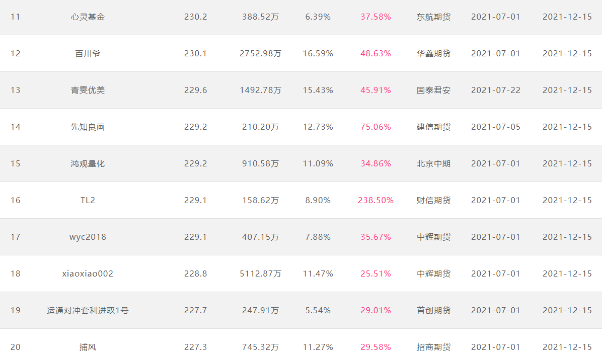The width and height of the screenshot is (602, 364).
Task: Open the TL2 account entry
Action: (88, 200)
